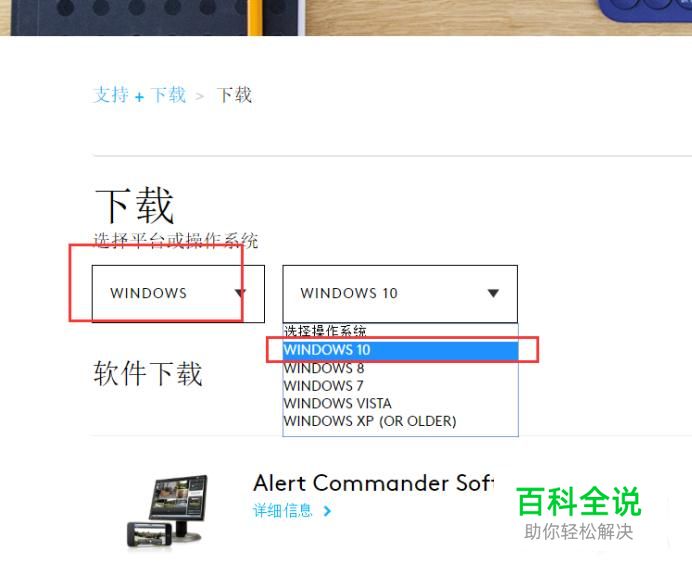Click the Alert Commander Software title
Screen dimensions: 692x576
373,483
